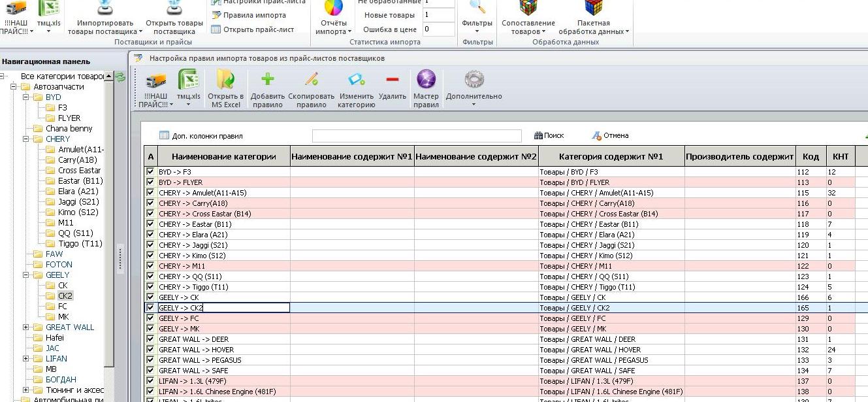Click the Товары / GEELY / FC category cell
Screen dimensions: 868x402
[x=611, y=318]
